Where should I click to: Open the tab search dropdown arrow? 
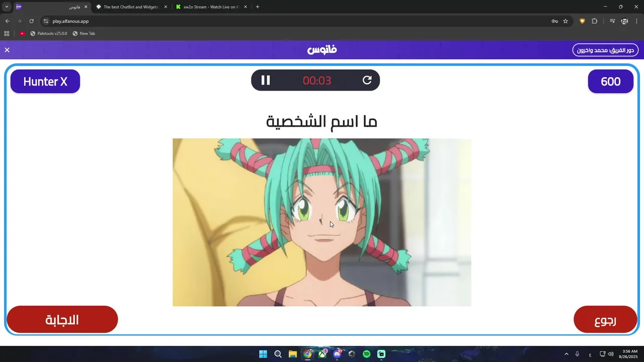pyautogui.click(x=7, y=7)
